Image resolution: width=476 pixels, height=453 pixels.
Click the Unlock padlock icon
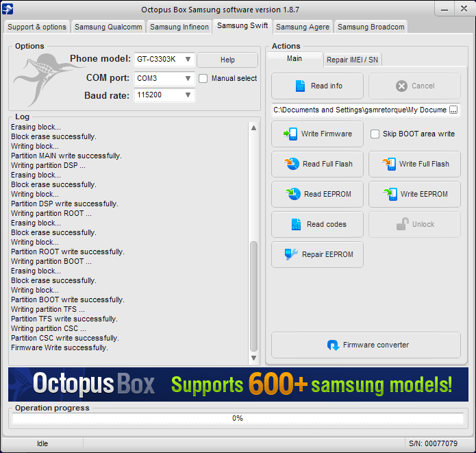coord(403,224)
